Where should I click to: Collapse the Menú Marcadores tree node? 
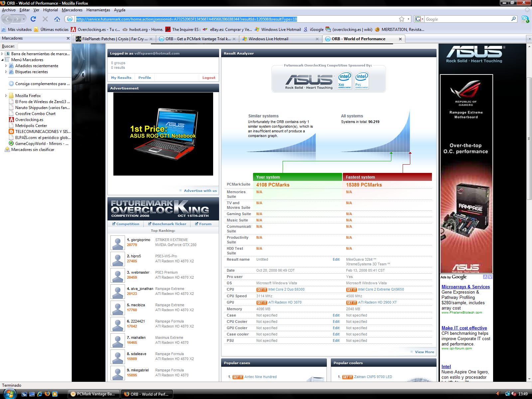click(x=2, y=60)
